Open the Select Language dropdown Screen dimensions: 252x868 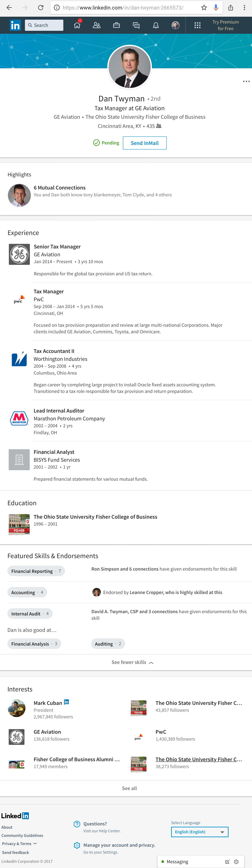click(x=199, y=832)
